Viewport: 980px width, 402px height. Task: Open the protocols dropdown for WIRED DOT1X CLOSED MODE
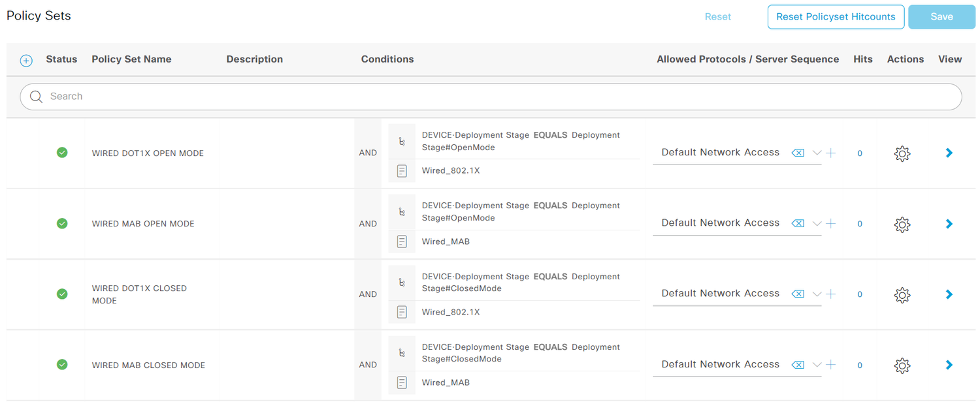817,293
